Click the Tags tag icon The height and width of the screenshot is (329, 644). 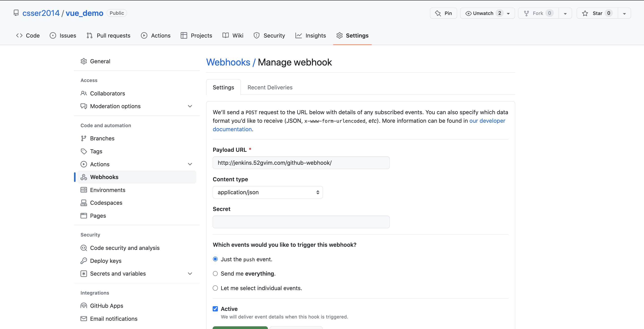(x=84, y=151)
